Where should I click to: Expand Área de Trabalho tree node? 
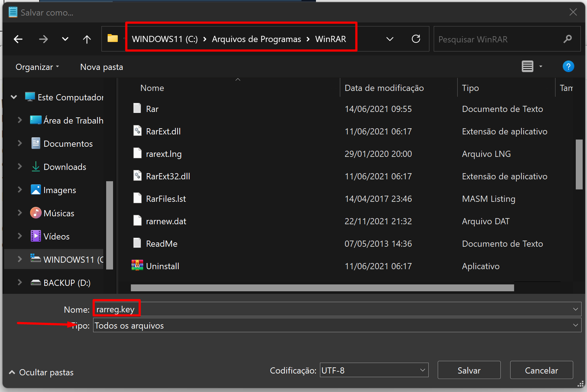tap(20, 120)
